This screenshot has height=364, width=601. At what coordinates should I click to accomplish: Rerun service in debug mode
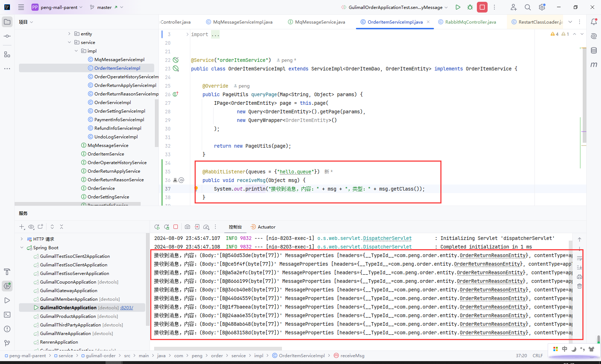(x=167, y=227)
